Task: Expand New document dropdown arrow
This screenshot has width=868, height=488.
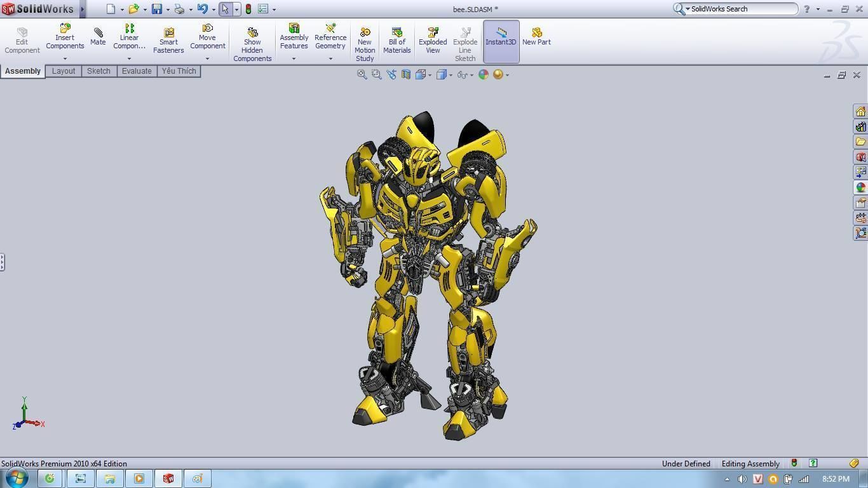Action: pyautogui.click(x=122, y=10)
